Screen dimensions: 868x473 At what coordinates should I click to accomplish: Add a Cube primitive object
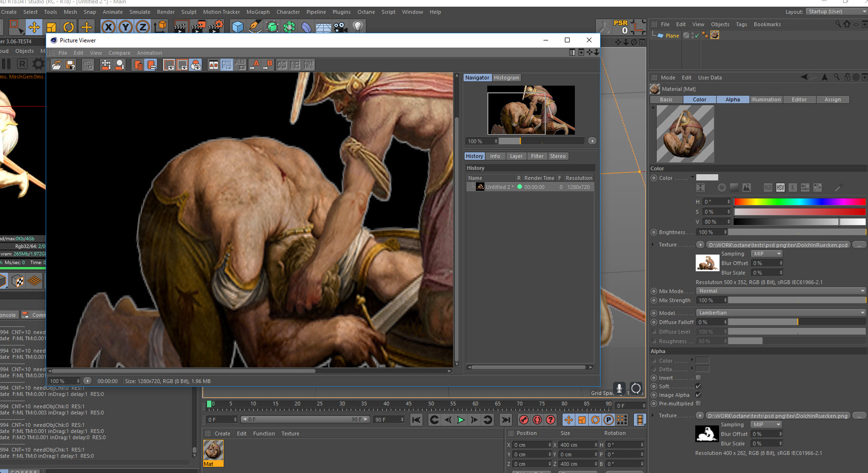[237, 27]
